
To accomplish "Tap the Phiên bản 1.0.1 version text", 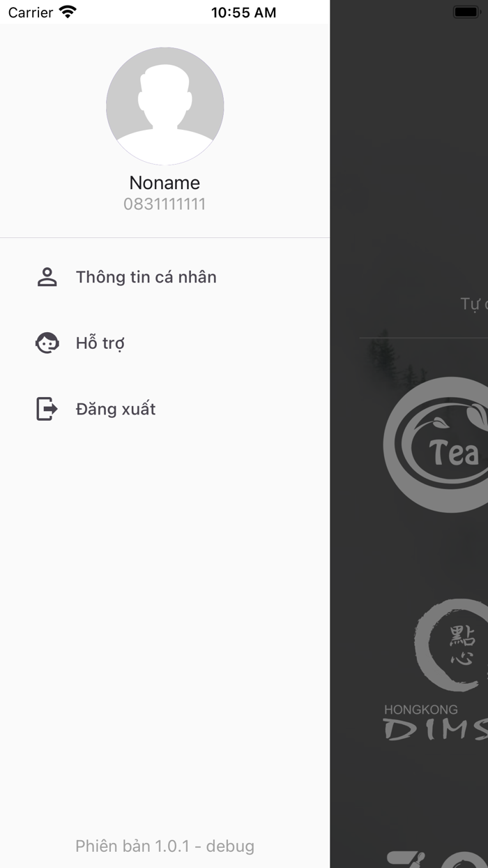I will click(x=165, y=846).
